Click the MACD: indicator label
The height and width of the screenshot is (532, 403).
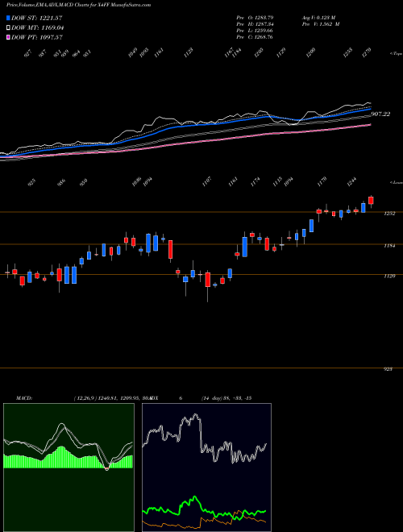tap(24, 398)
